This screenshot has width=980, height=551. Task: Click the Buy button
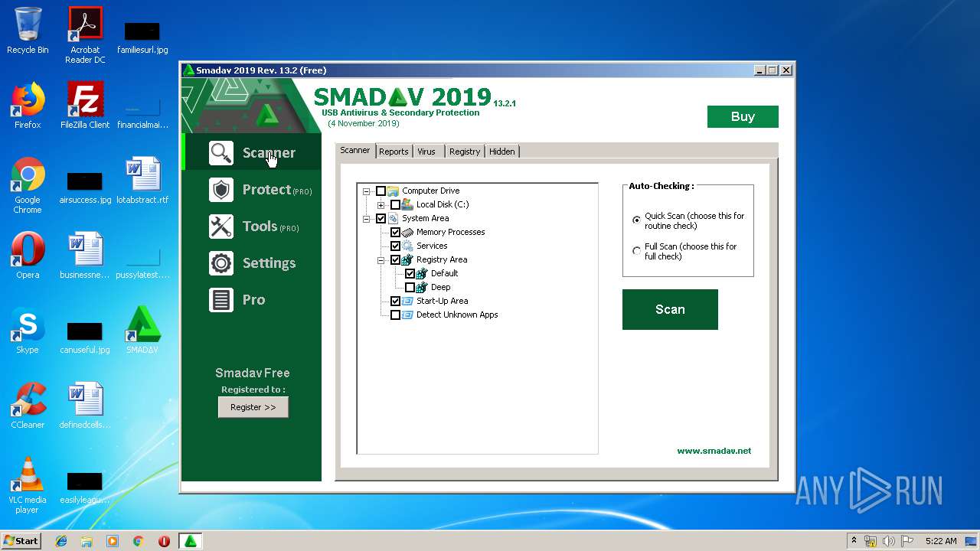(743, 116)
